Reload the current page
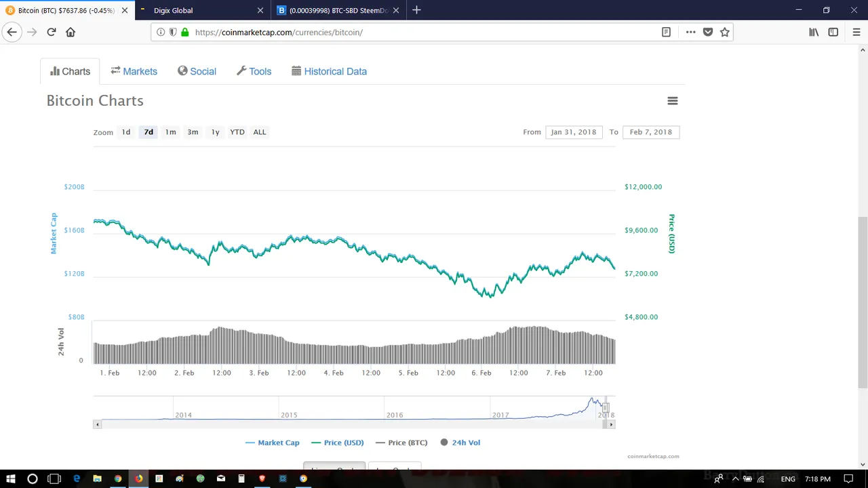 click(x=51, y=32)
